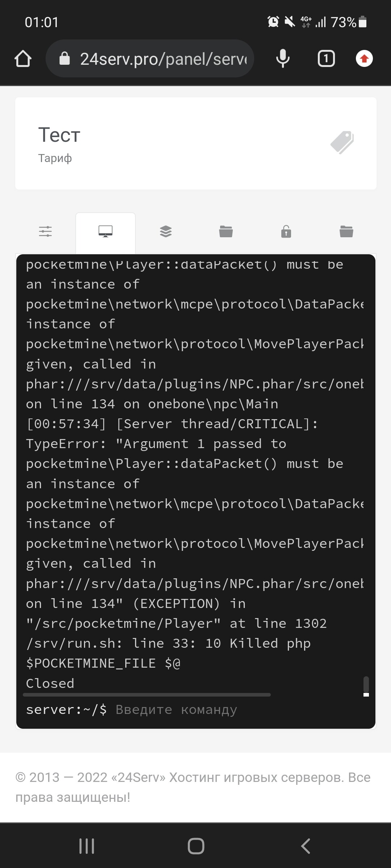Open the layers stack tab
This screenshot has width=391, height=868.
166,231
